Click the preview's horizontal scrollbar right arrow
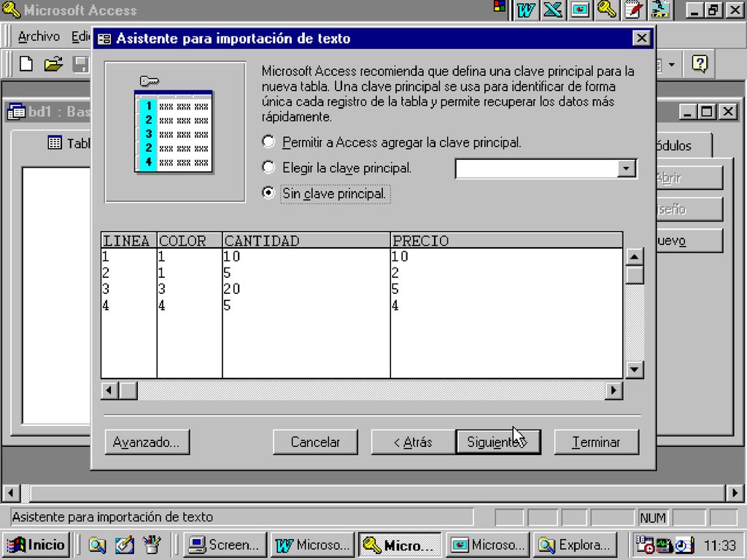 coord(614,391)
